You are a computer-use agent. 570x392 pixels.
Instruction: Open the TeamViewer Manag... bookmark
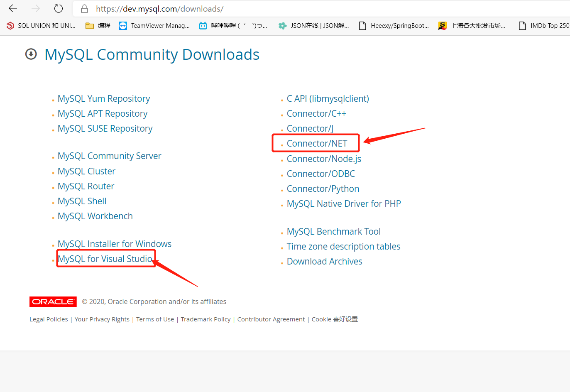[154, 26]
